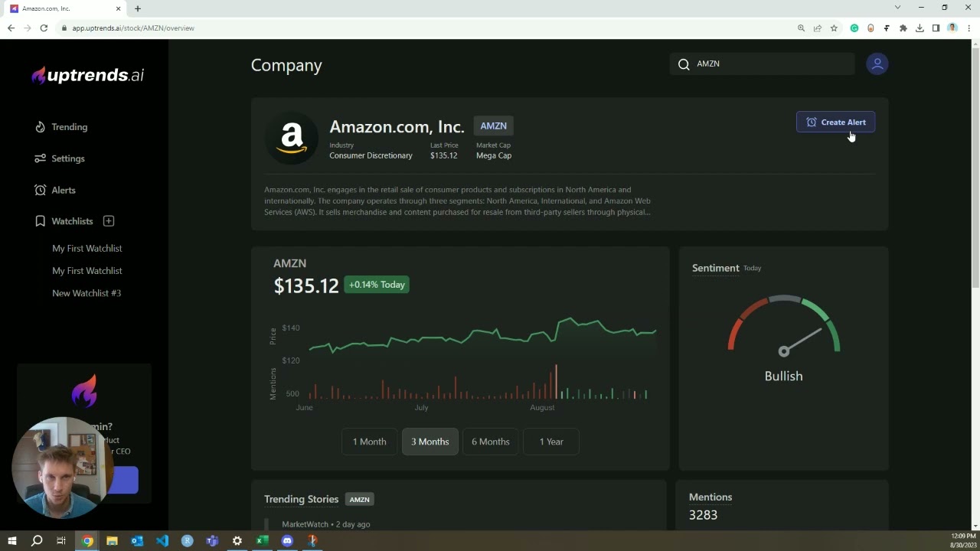This screenshot has width=980, height=551.
Task: Click the company description text
Action: pos(458,201)
